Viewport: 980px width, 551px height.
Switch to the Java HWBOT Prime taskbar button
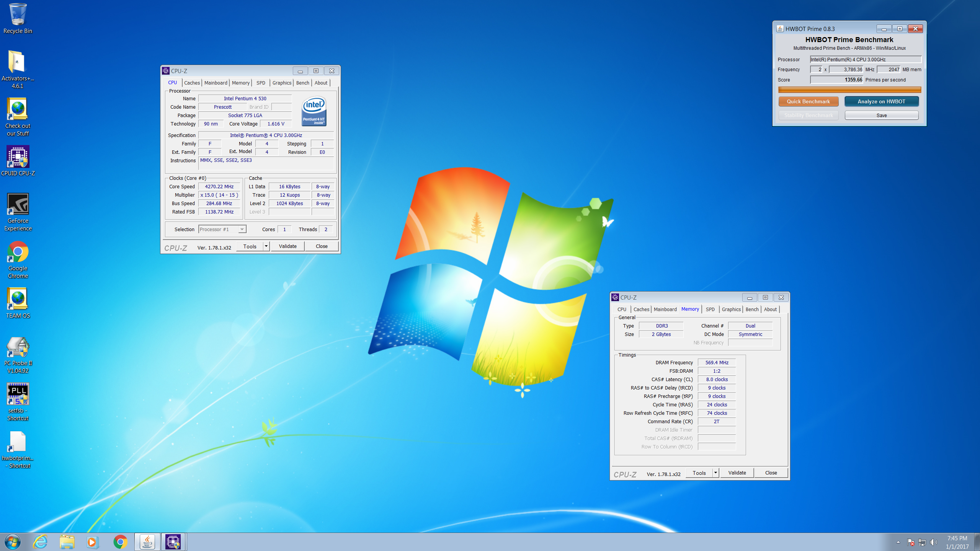147,542
